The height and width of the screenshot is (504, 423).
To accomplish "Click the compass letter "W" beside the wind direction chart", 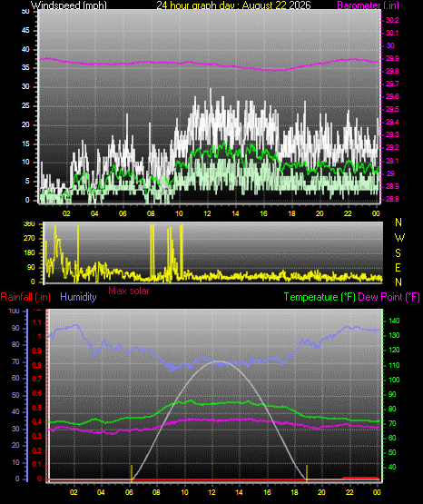I will click(399, 238).
